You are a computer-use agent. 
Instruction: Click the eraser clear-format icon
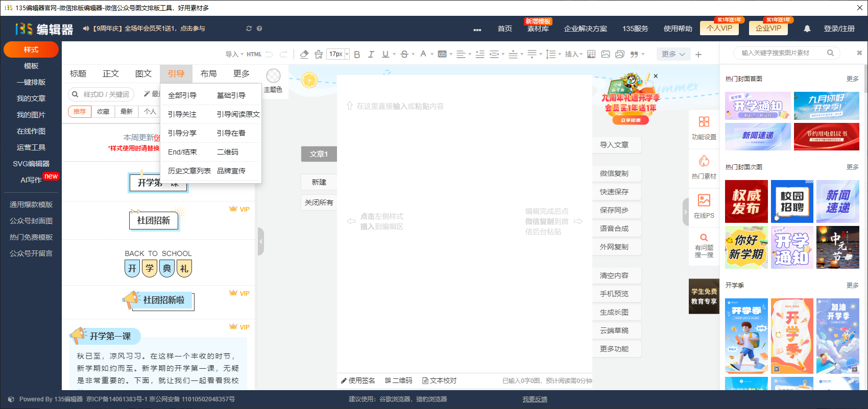(304, 54)
